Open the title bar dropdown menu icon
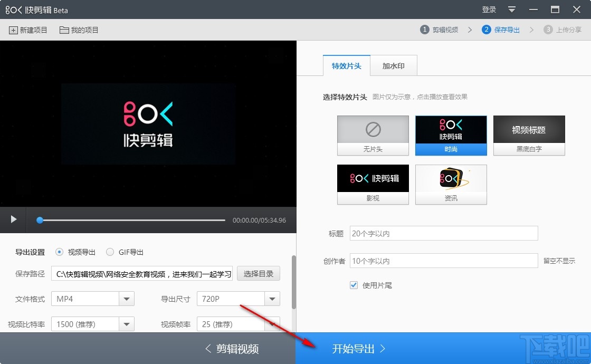The height and width of the screenshot is (364, 591). pos(511,10)
